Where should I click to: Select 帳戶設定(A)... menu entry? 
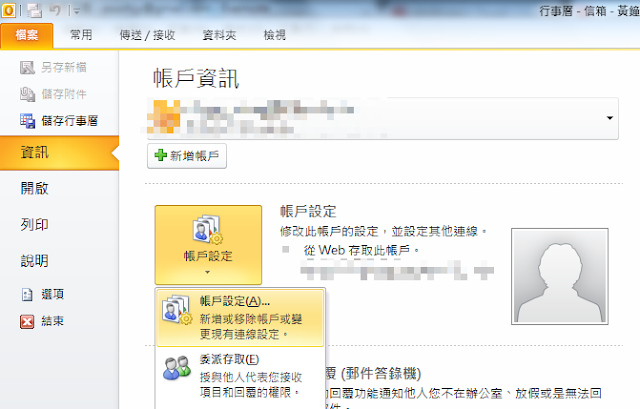click(x=240, y=318)
